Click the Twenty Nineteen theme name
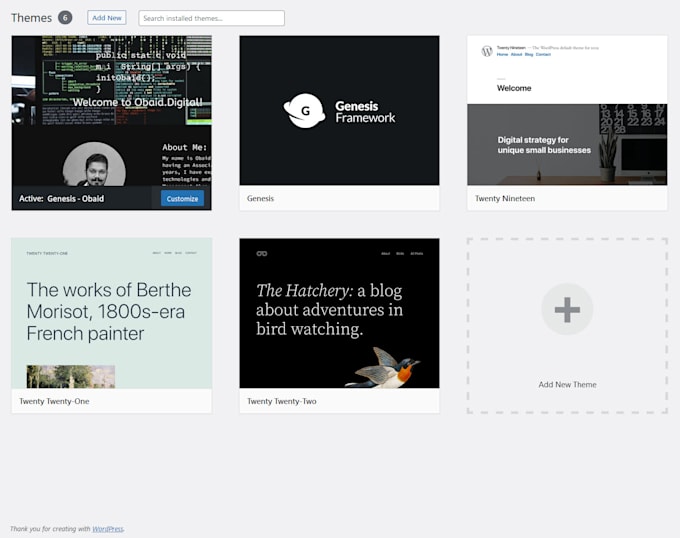The image size is (680, 538). click(x=505, y=199)
